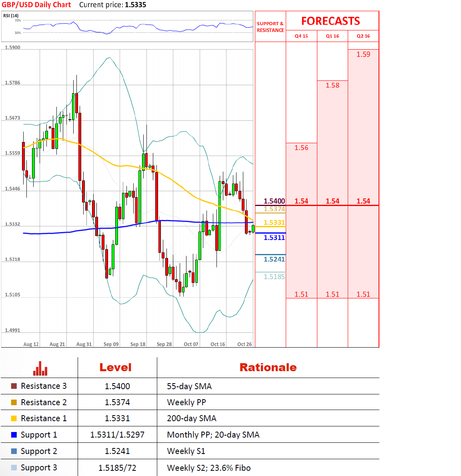This screenshot has height=476, width=461.
Task: Click the 1.51 forecast low under Q1 16
Action: tap(332, 294)
